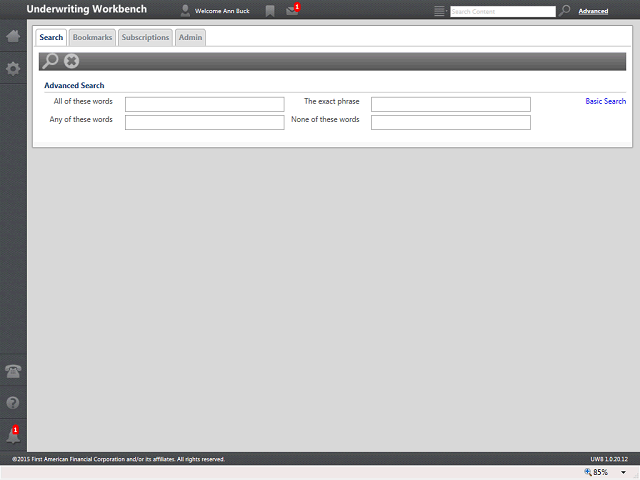The width and height of the screenshot is (640, 480).
Task: Focus None of these words field
Action: tap(451, 122)
